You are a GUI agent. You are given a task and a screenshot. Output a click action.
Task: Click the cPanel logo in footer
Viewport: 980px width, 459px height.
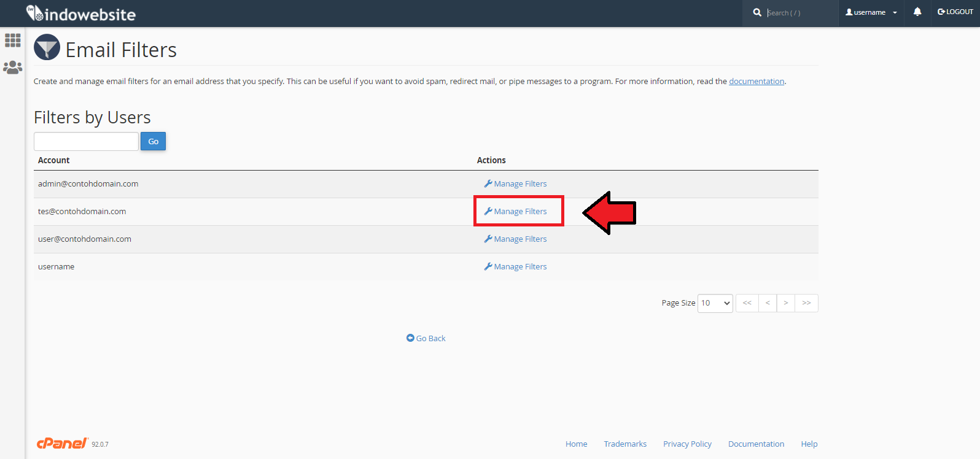pyautogui.click(x=62, y=443)
